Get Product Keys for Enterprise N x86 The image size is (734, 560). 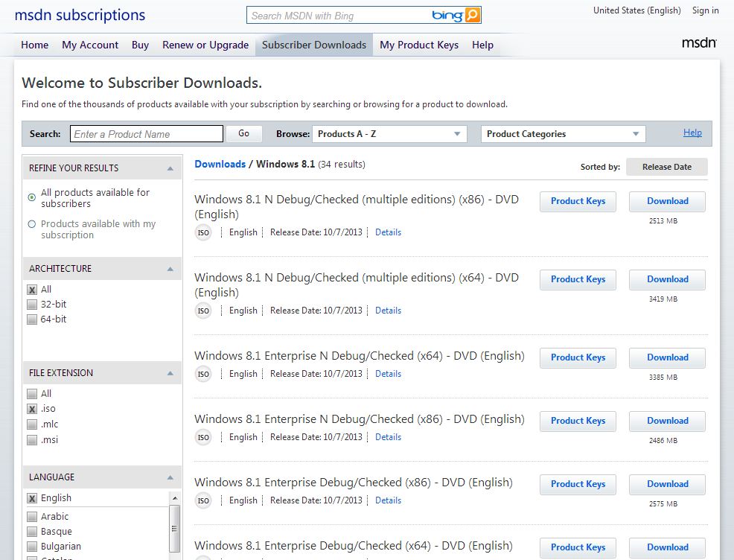pyautogui.click(x=578, y=421)
